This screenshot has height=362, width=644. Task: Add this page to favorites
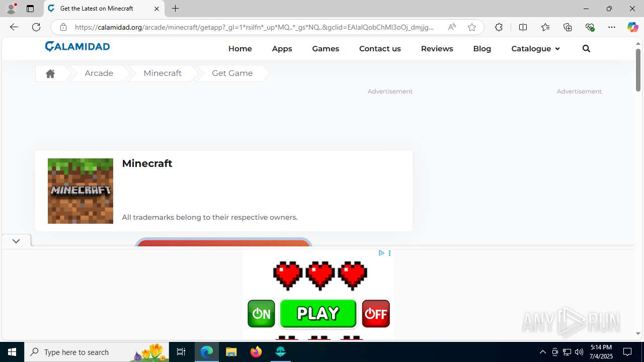pyautogui.click(x=471, y=27)
